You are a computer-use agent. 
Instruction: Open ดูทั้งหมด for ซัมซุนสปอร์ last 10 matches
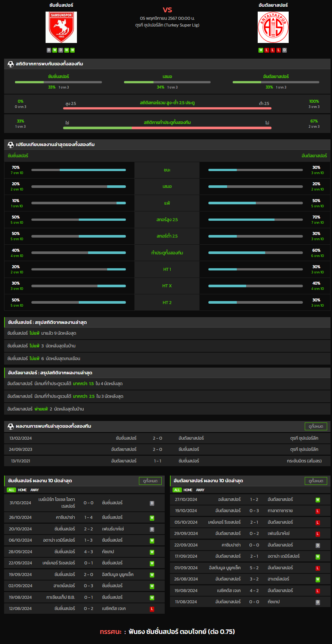(x=150, y=481)
